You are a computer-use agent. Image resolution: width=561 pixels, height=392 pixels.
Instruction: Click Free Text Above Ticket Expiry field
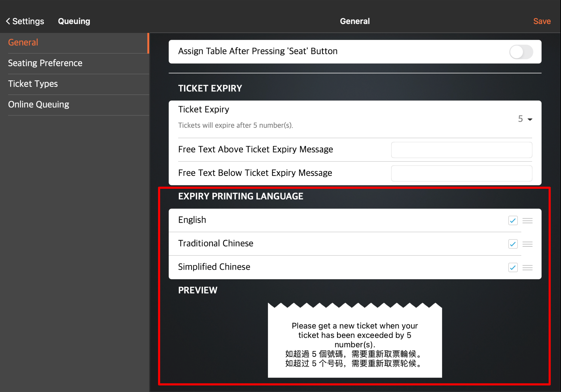tap(461, 150)
